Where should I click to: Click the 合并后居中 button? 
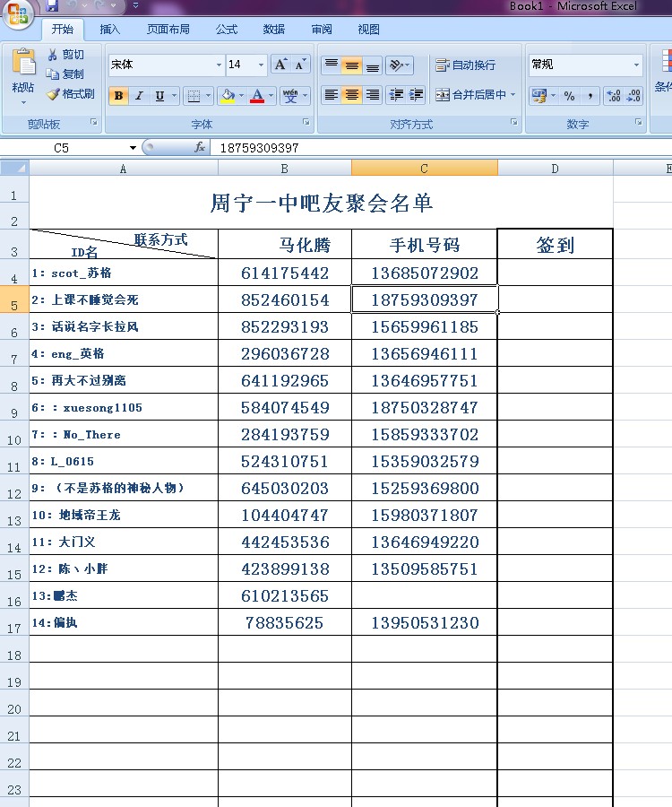471,95
